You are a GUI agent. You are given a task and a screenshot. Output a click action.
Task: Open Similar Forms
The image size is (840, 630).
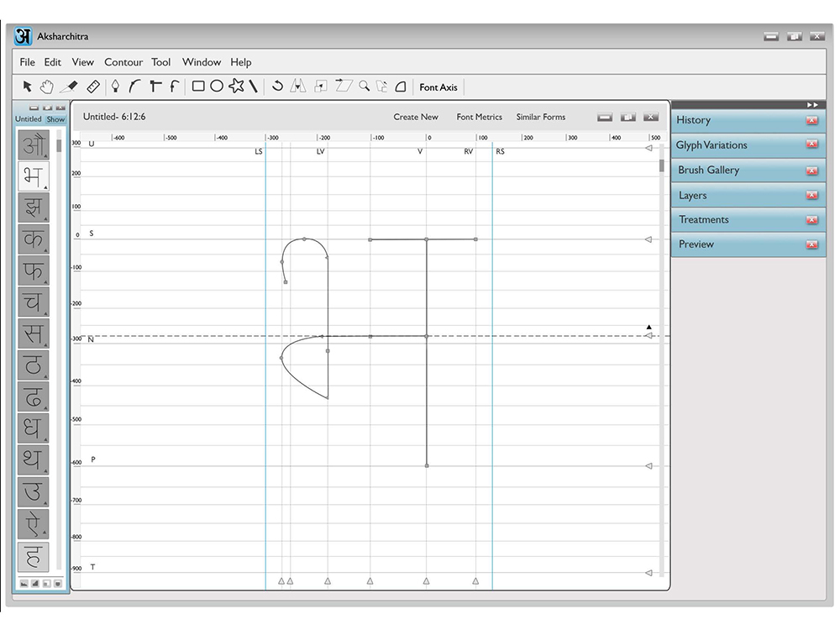click(541, 117)
